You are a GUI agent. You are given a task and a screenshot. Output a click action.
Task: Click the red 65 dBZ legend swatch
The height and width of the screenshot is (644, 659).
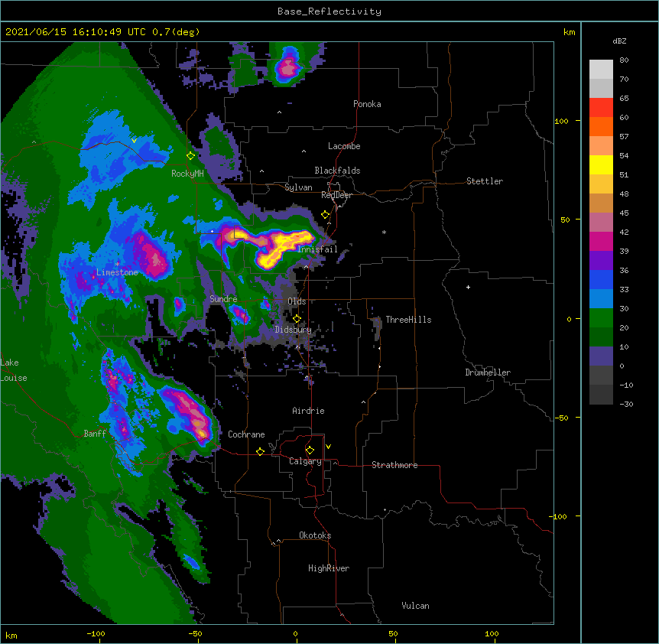[x=601, y=108]
